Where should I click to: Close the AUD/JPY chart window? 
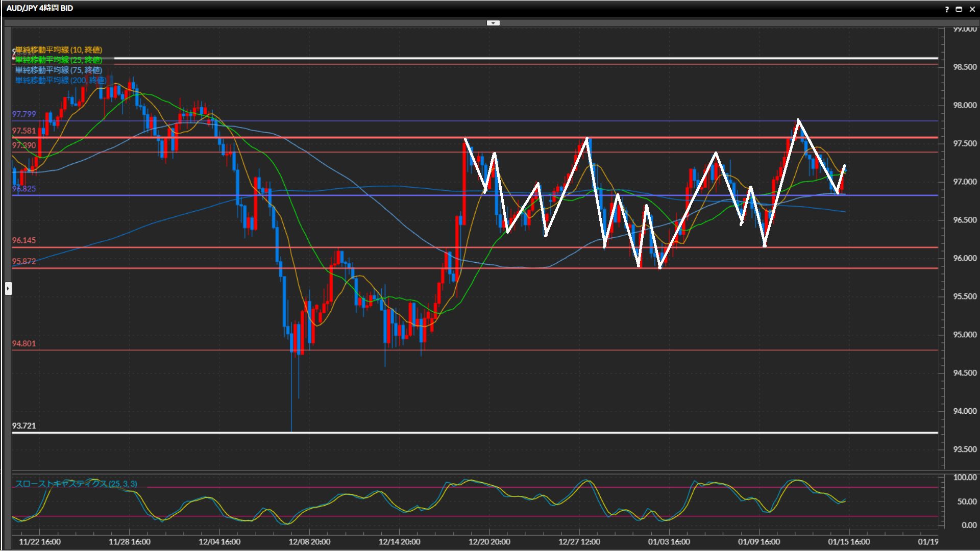tap(972, 9)
